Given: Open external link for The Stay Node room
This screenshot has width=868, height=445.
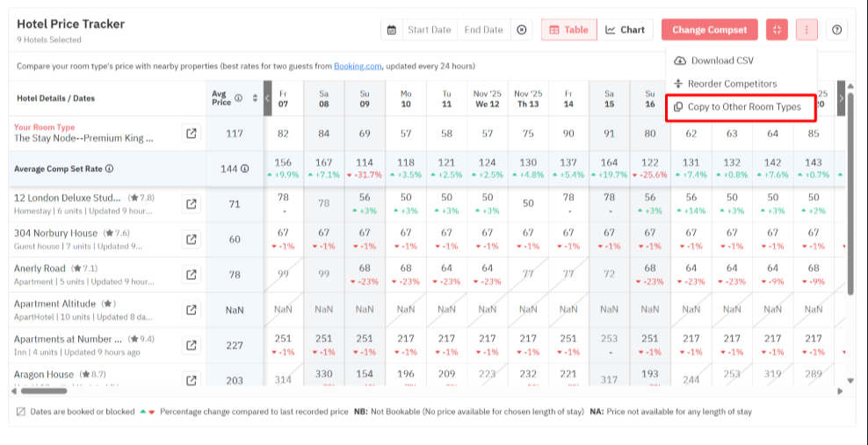Looking at the screenshot, I should (191, 133).
